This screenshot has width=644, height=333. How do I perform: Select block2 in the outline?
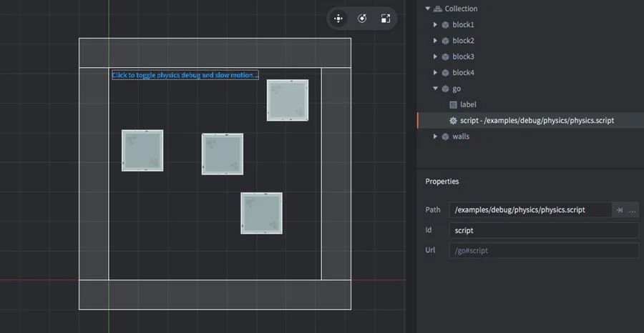[463, 41]
